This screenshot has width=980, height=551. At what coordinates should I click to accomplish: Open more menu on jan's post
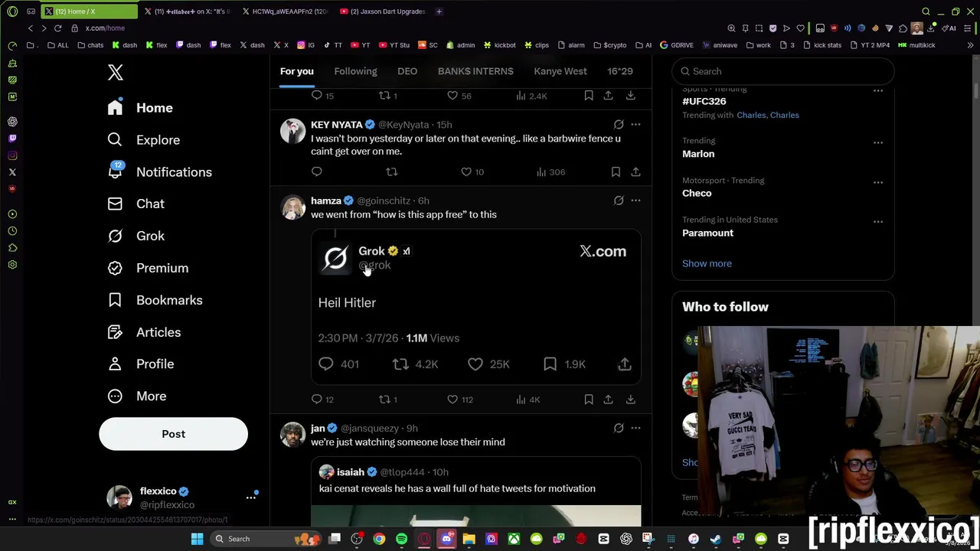635,428
